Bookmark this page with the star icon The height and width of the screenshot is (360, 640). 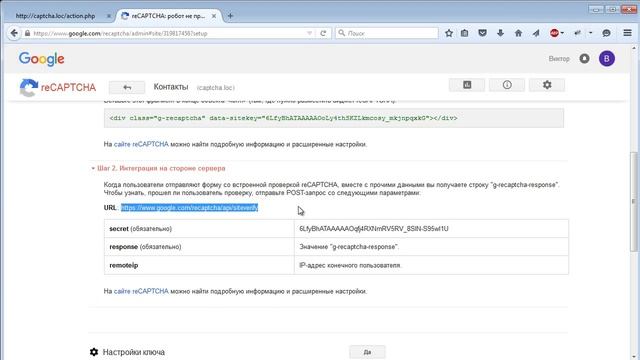(449, 33)
